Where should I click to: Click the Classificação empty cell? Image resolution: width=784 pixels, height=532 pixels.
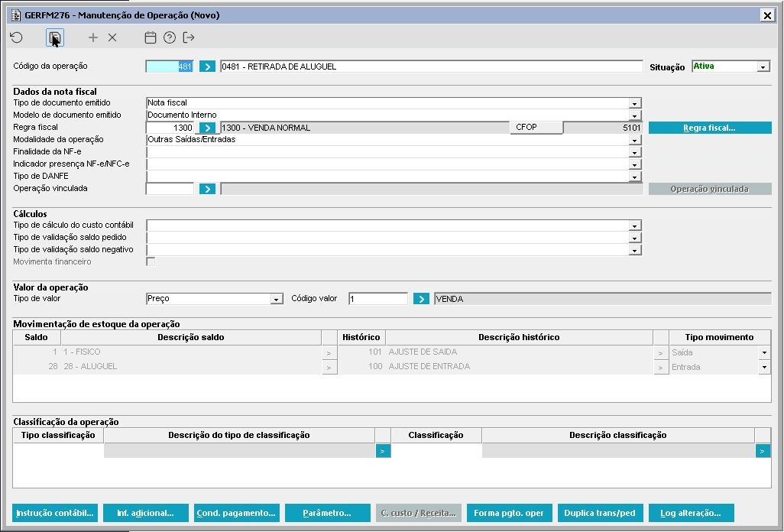(436, 450)
